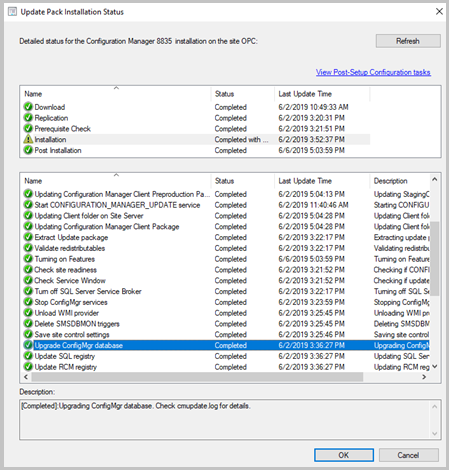This screenshot has height=470, width=449.
Task: Click the green check icon beside Replication
Action: click(28, 118)
